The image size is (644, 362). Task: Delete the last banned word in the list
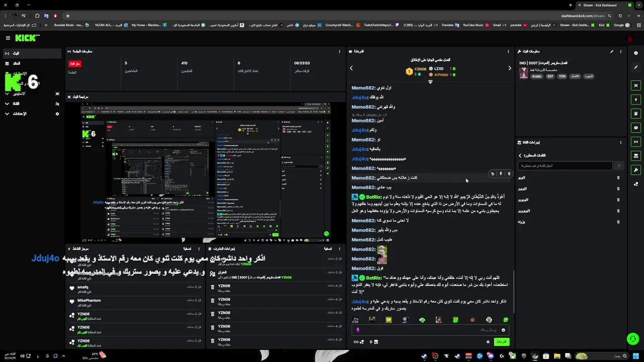point(618,222)
